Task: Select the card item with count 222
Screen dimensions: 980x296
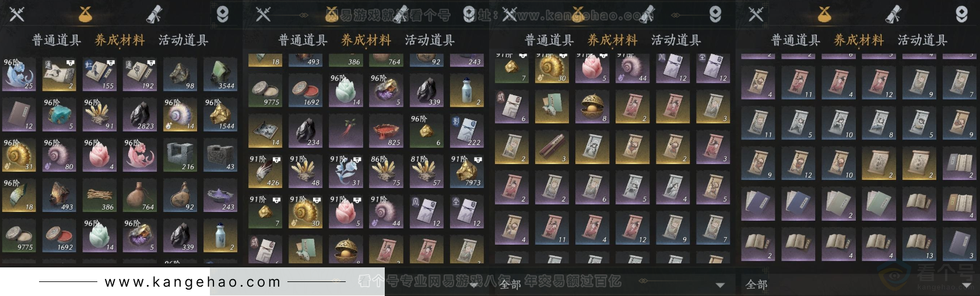Action: (466, 131)
